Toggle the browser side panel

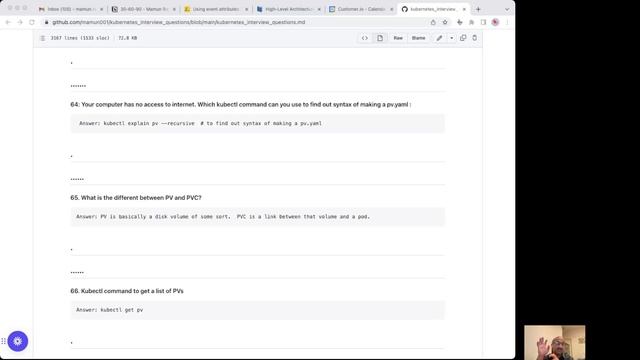click(x=483, y=22)
